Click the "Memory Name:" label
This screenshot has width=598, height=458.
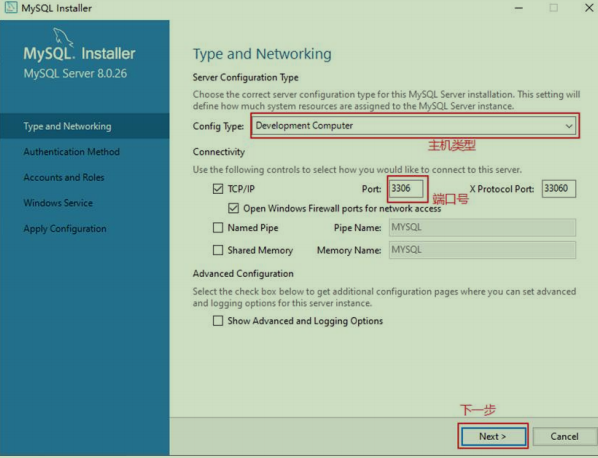(349, 250)
